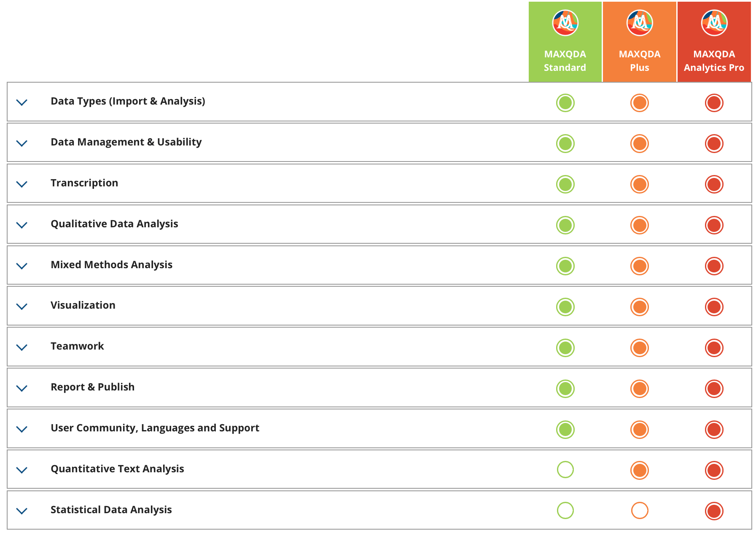Click the MAXQDA Analytics Pro logo icon
Screen dimensions: 756x533
714,23
